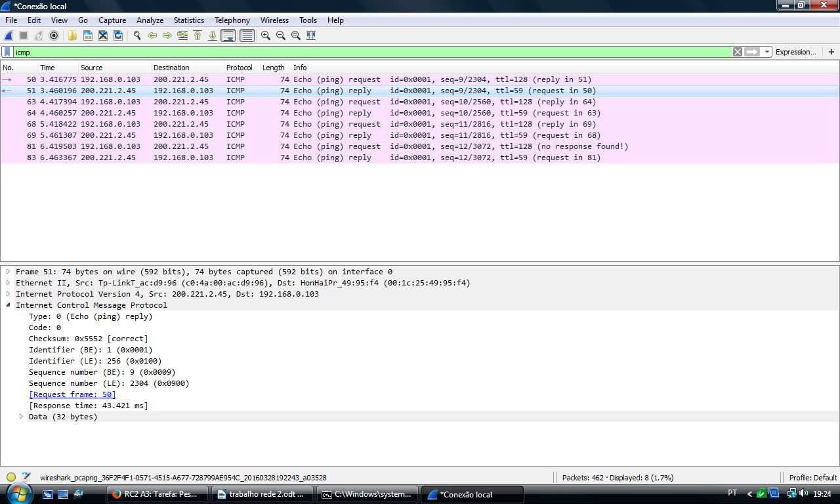The height and width of the screenshot is (504, 840).
Task: Toggle auto-scroll during live capture
Action: [x=228, y=35]
